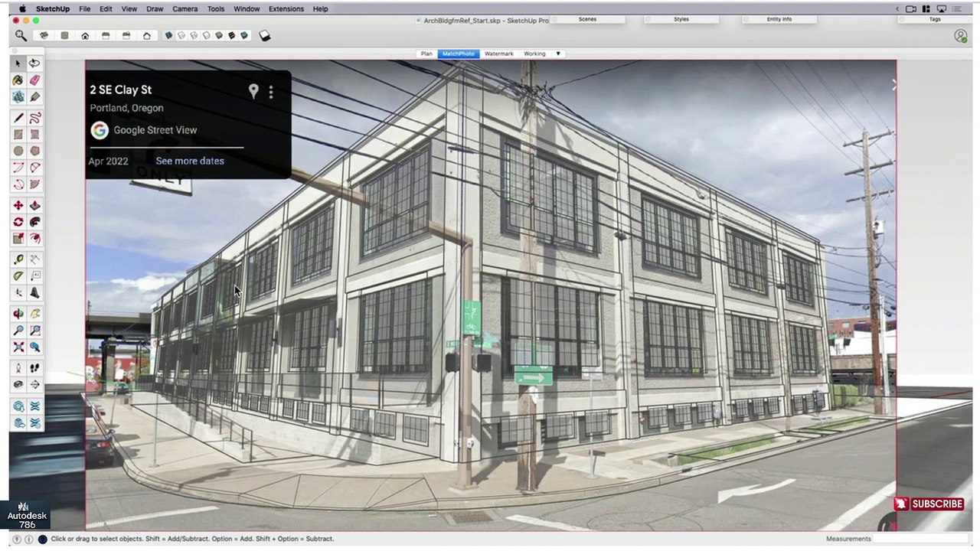The height and width of the screenshot is (551, 980).
Task: Choose the Dimensions tool
Action: click(x=34, y=259)
